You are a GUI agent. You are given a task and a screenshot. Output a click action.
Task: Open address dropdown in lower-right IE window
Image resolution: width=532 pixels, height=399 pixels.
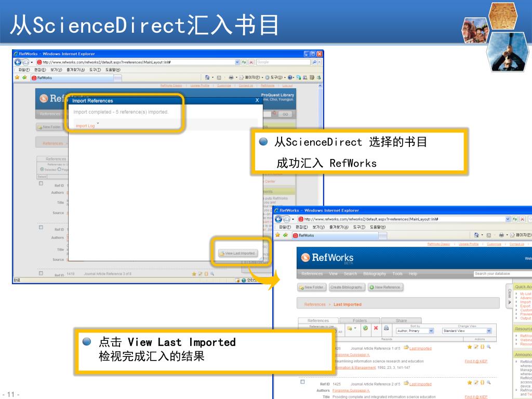508,219
